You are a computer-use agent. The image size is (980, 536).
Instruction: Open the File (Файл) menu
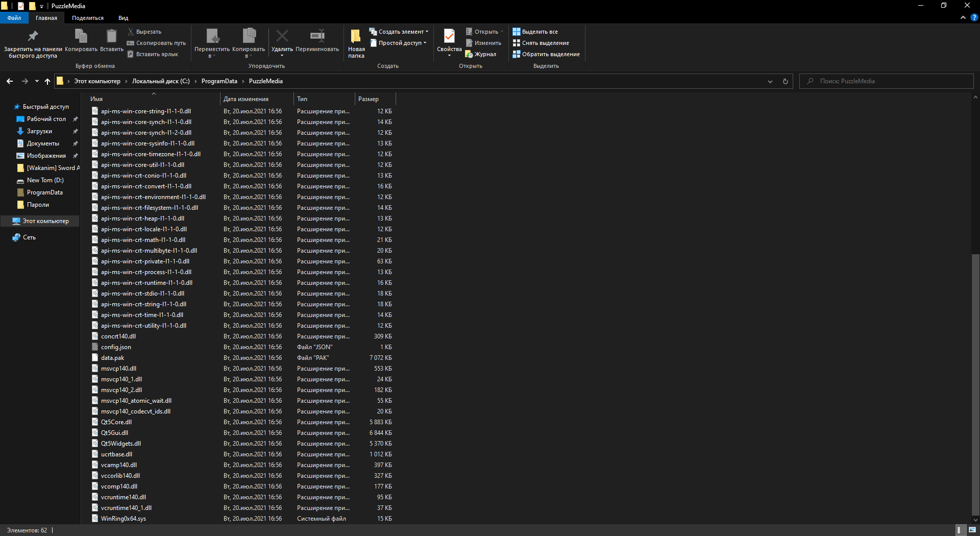tap(14, 18)
